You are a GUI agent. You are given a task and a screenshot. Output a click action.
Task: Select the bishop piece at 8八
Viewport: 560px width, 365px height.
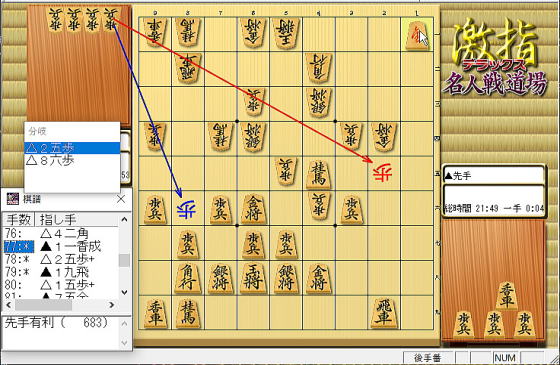point(188,279)
